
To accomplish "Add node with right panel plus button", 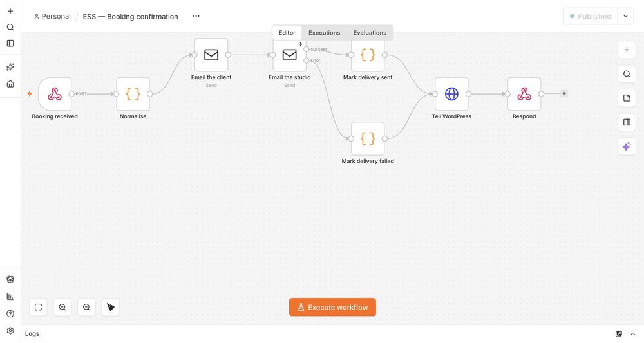I will point(627,50).
